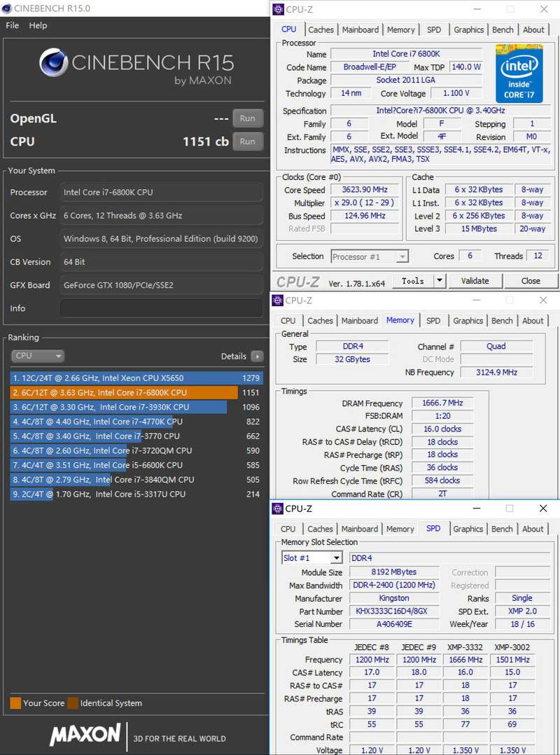Expand the CPU ranking type dropdown
Image resolution: width=560 pixels, height=755 pixels.
coord(38,356)
